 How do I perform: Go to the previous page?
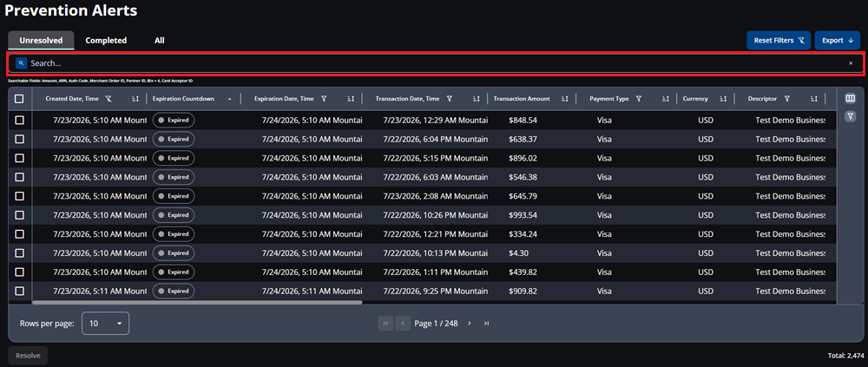403,324
